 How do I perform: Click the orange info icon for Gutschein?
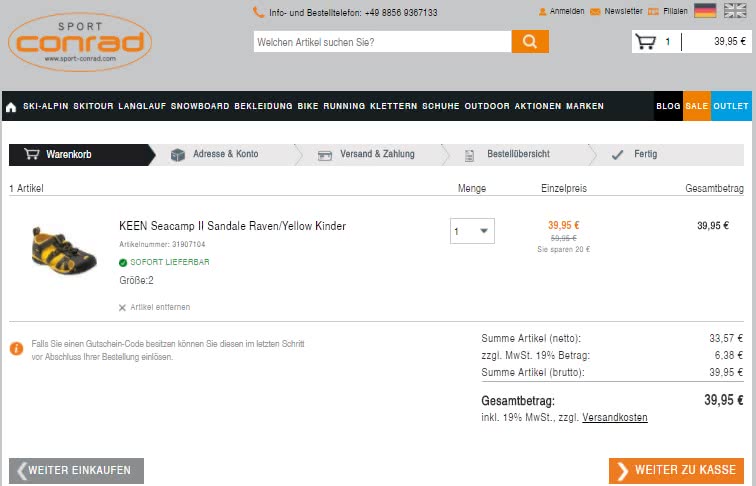point(16,349)
